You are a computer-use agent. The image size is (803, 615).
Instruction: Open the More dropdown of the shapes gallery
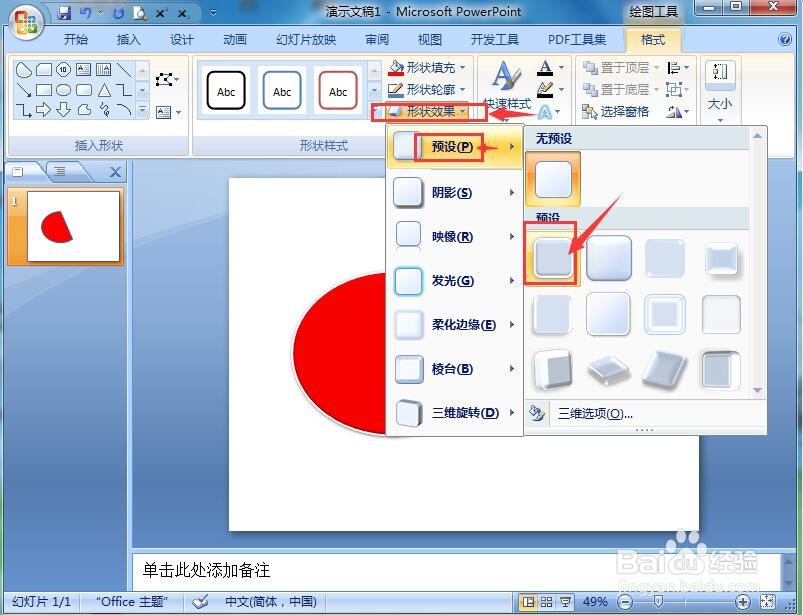pos(142,108)
